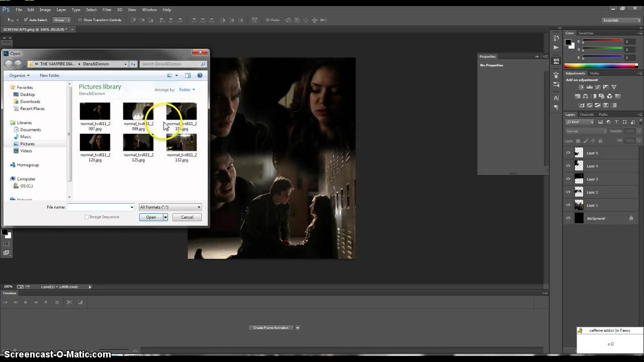Click the Vibrance adjustment icon

(x=614, y=87)
